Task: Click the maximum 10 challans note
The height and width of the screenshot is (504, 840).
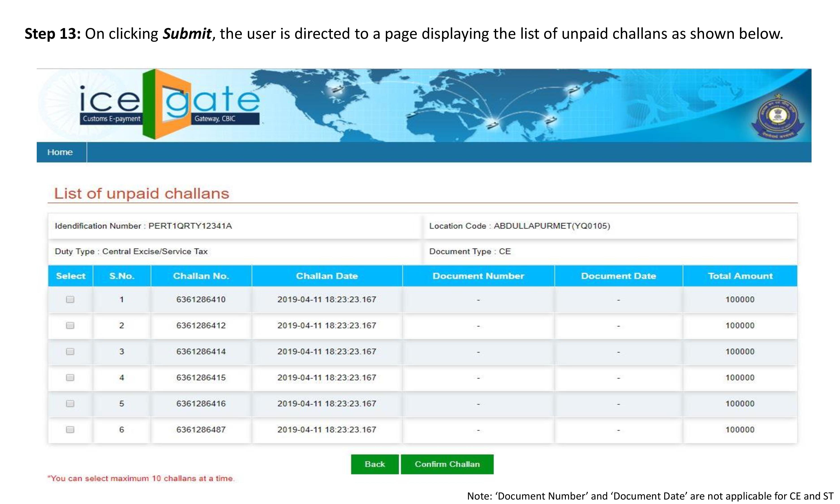Action: (141, 478)
